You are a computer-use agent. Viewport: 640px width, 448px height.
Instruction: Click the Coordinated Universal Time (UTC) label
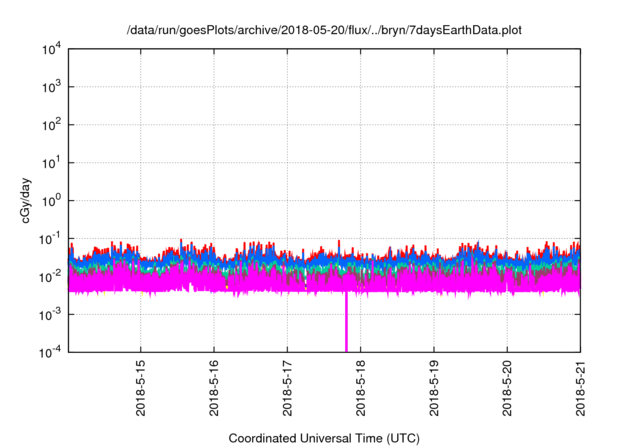pyautogui.click(x=324, y=438)
